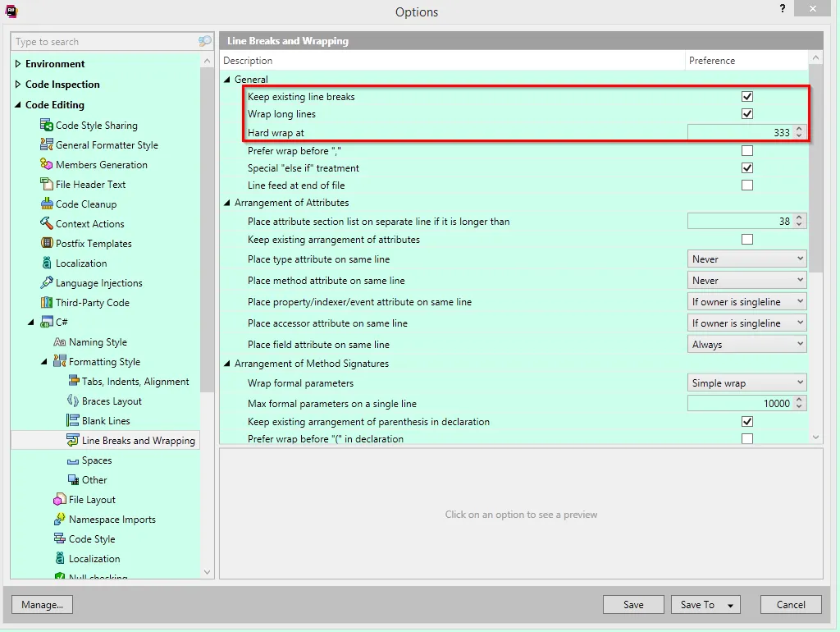Viewport: 840px width, 632px height.
Task: Toggle Keep existing line breaks checkbox
Action: pyautogui.click(x=746, y=97)
